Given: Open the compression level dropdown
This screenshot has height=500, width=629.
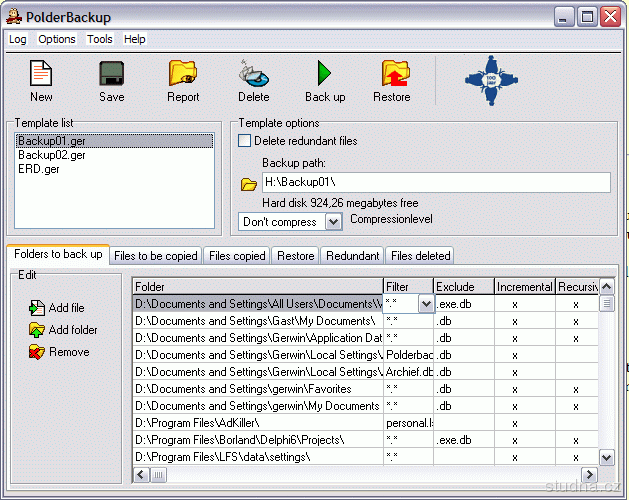Looking at the screenshot, I should 333,221.
